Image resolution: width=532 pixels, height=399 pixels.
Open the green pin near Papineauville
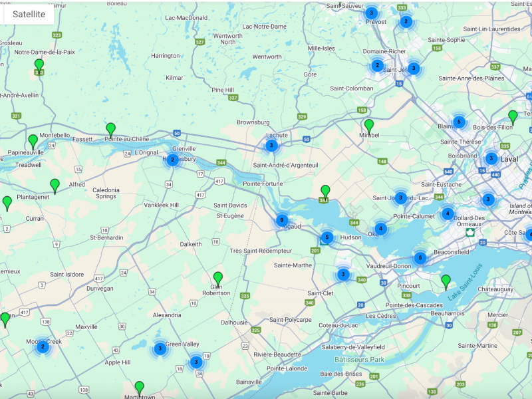pos(33,140)
